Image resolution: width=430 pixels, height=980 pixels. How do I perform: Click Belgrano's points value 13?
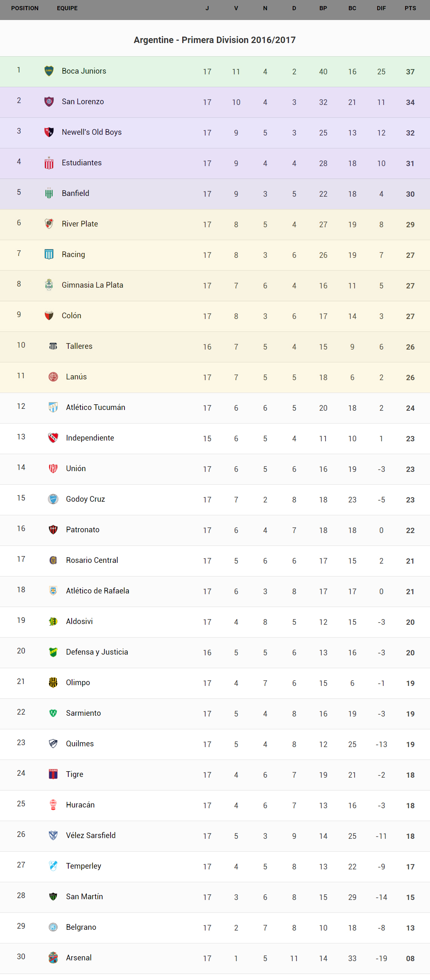coord(410,928)
